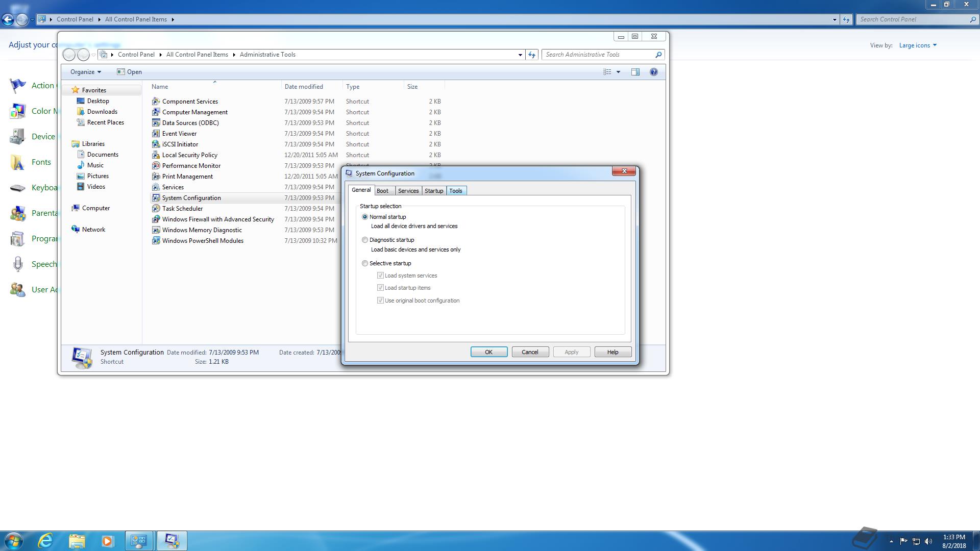Open Windows Media Player taskbar icon

click(107, 541)
